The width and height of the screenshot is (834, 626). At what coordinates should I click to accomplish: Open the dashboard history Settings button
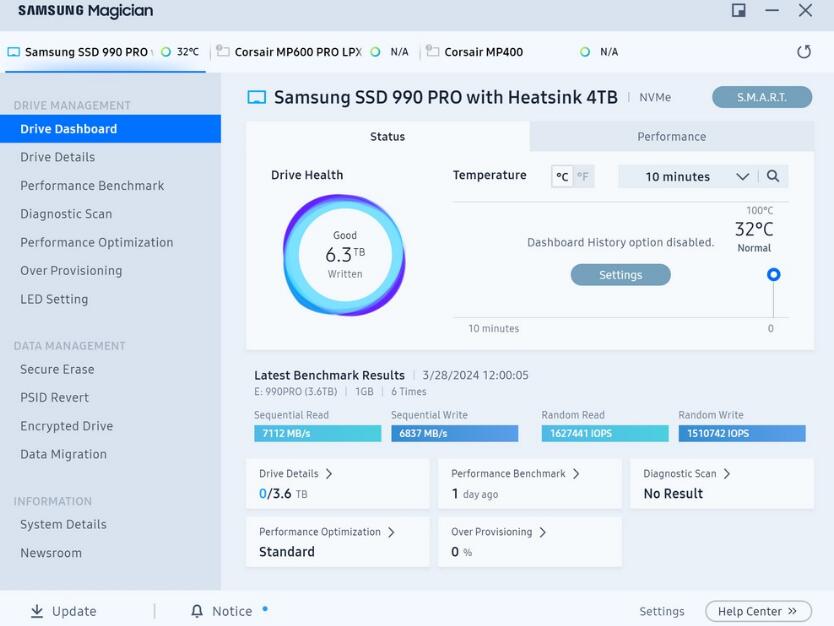620,274
